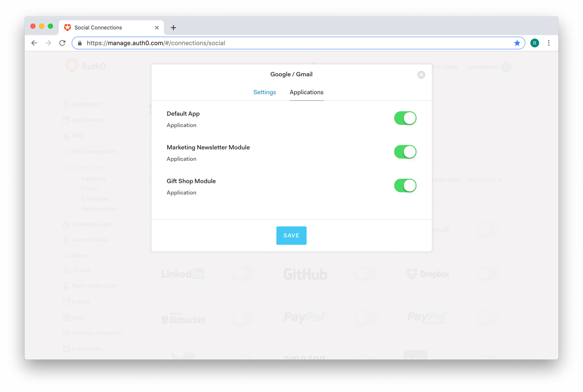Close the Social Connections tab
The height and width of the screenshot is (392, 583).
point(157,28)
